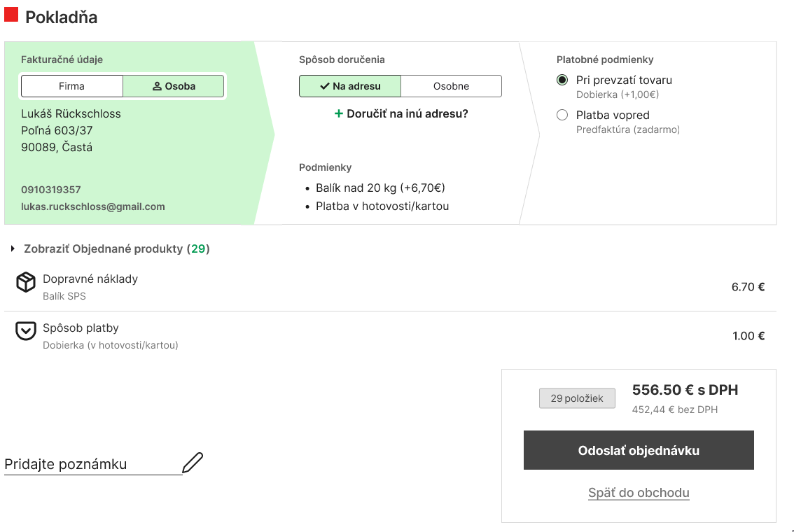The width and height of the screenshot is (794, 532).
Task: Follow the Späť do obchodu link
Action: coord(639,493)
